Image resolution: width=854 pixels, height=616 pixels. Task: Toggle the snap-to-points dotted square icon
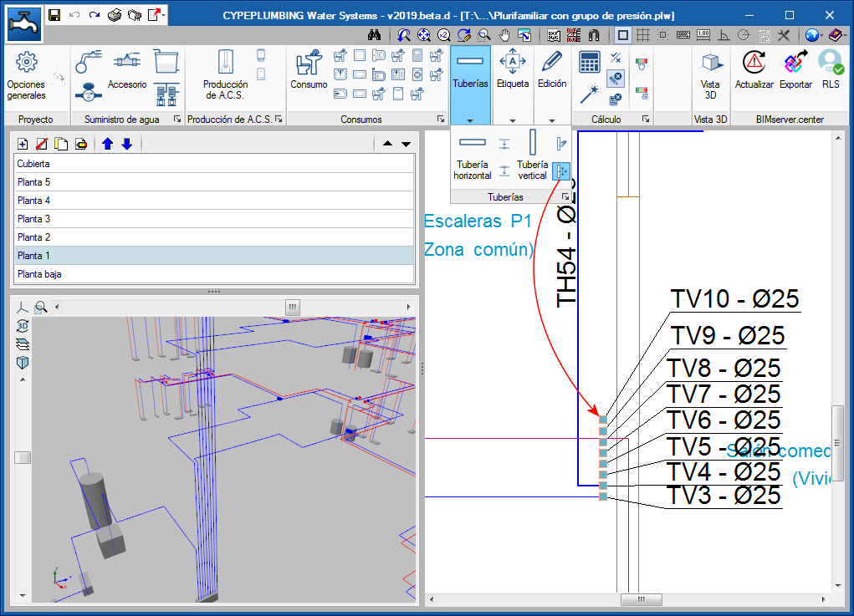(662, 35)
